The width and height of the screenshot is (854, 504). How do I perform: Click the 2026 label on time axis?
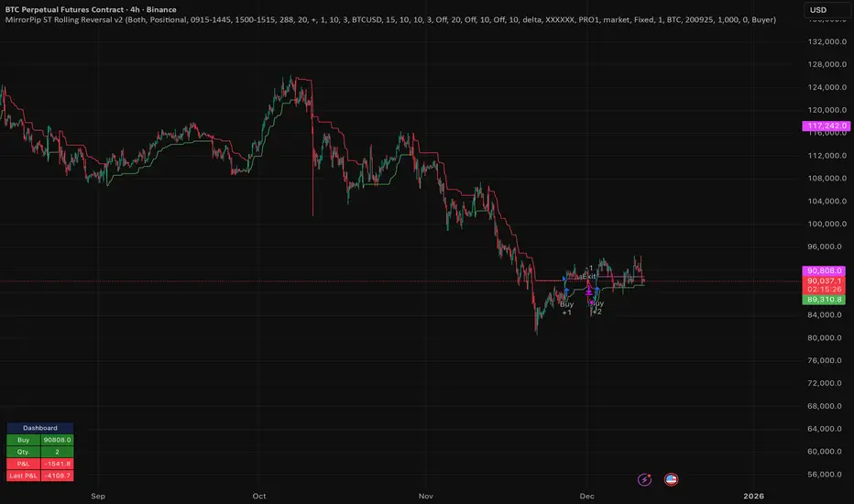click(754, 496)
